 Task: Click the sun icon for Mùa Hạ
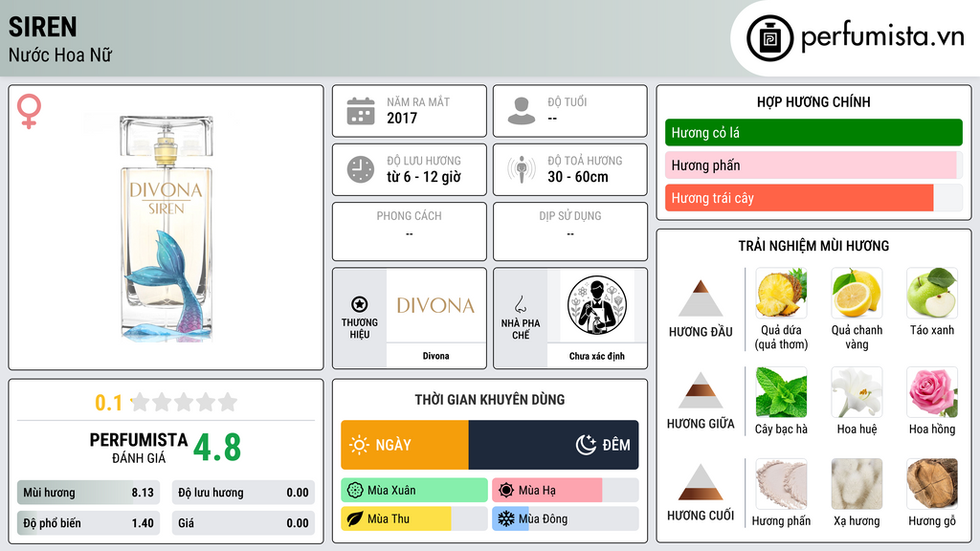[506, 491]
